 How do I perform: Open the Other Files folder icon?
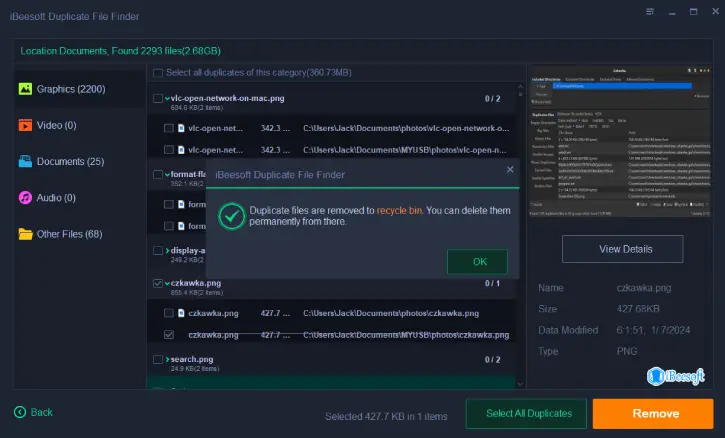(25, 234)
